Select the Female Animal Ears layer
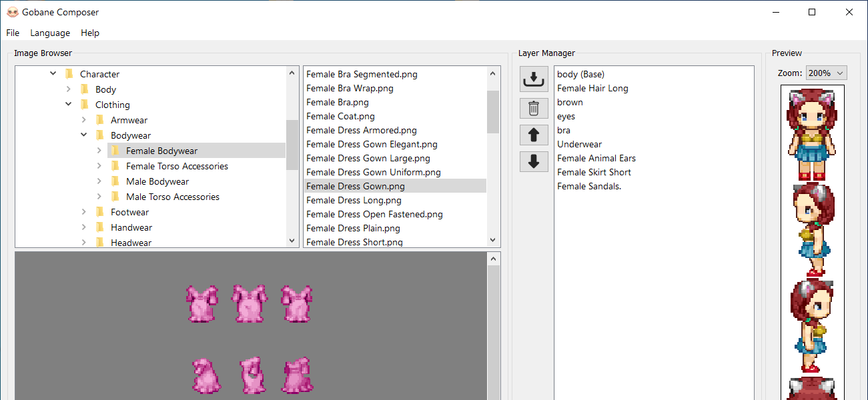868x400 pixels. 596,158
